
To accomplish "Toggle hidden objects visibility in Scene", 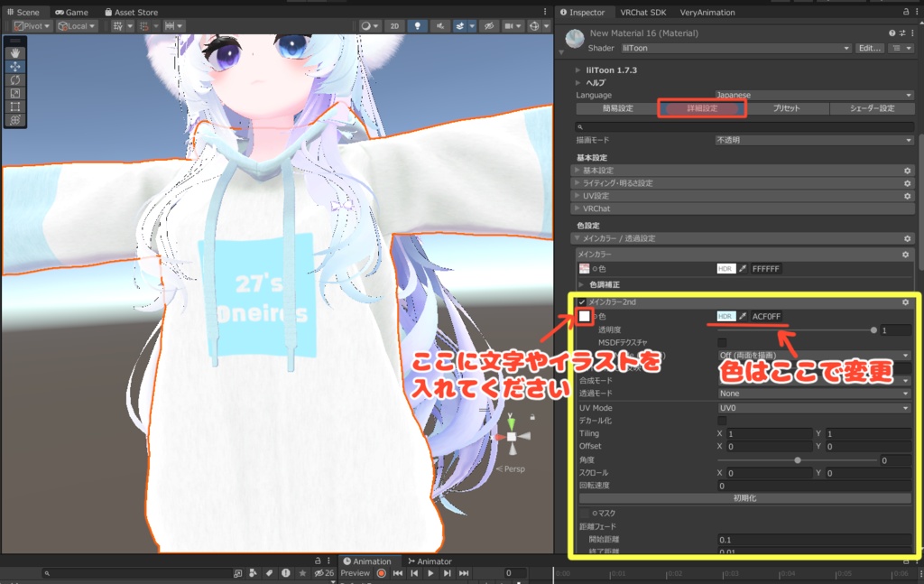I will click(489, 26).
